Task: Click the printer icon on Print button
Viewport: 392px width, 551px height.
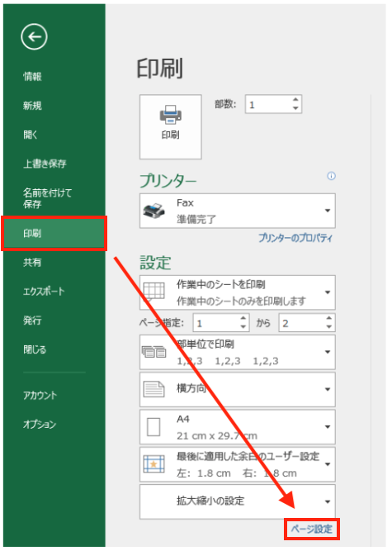Action: pos(171,115)
